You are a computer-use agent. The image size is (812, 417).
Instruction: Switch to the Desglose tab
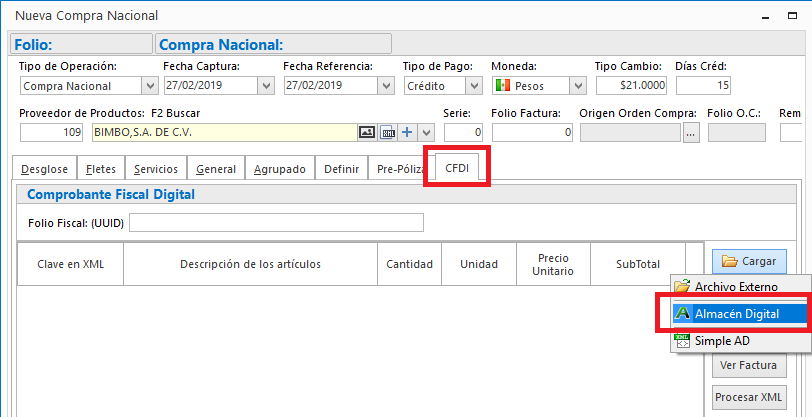tap(46, 169)
